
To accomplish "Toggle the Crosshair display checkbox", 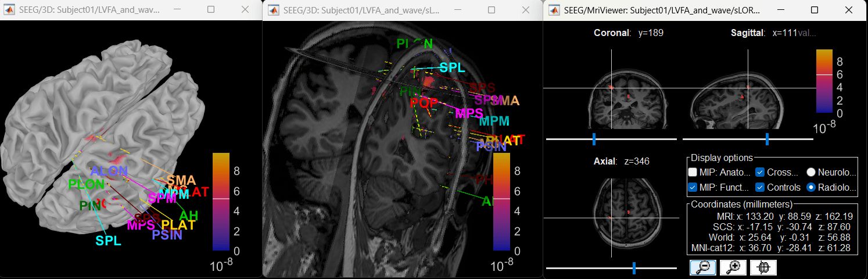I will coord(760,172).
